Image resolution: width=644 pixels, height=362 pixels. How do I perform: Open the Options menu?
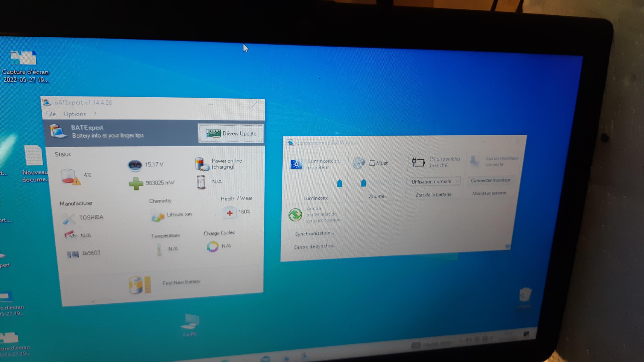point(74,114)
